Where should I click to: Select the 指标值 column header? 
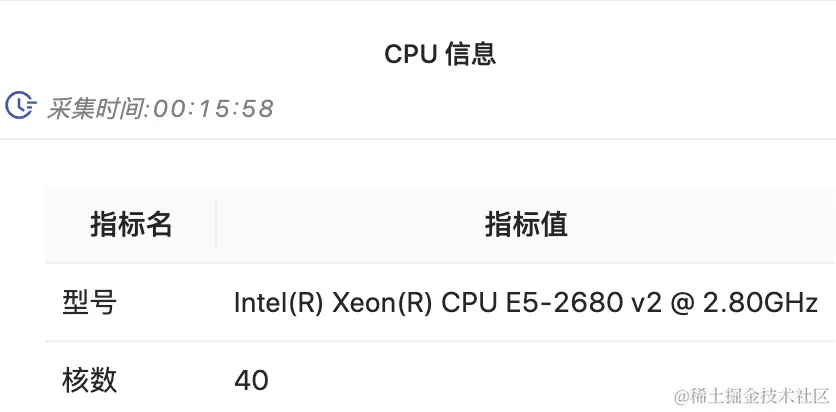click(x=526, y=224)
